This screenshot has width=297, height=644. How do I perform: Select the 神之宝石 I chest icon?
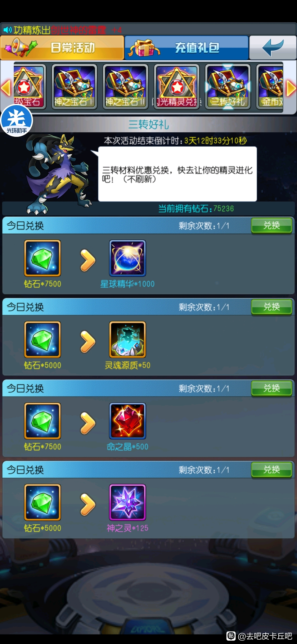pyautogui.click(x=74, y=87)
